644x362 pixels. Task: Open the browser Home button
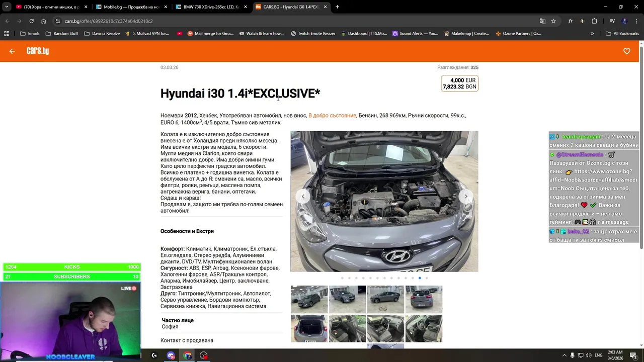44,21
